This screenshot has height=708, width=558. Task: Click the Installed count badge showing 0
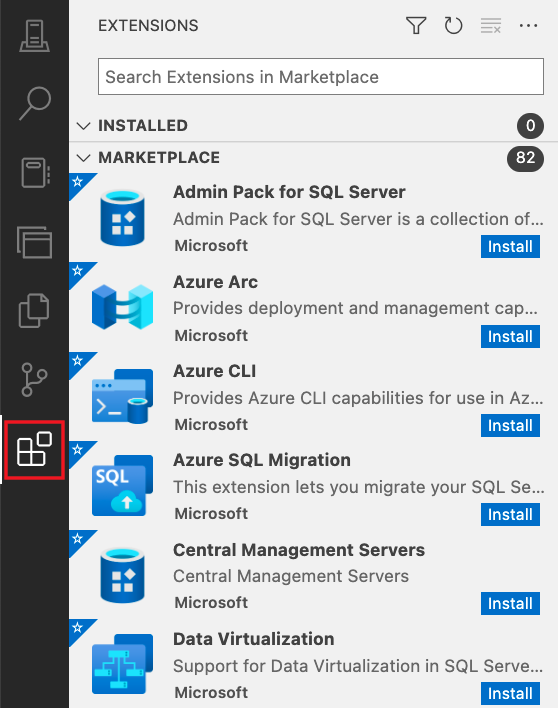coord(530,126)
